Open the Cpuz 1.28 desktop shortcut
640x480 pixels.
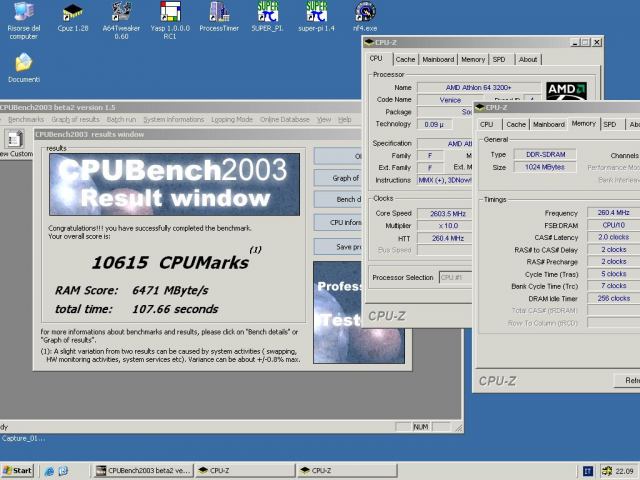coord(73,17)
